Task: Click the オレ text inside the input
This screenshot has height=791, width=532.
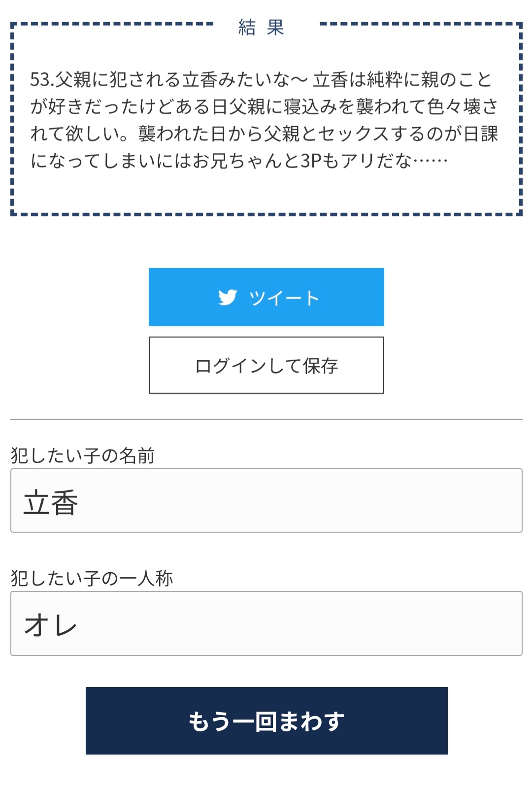Action: tap(51, 625)
